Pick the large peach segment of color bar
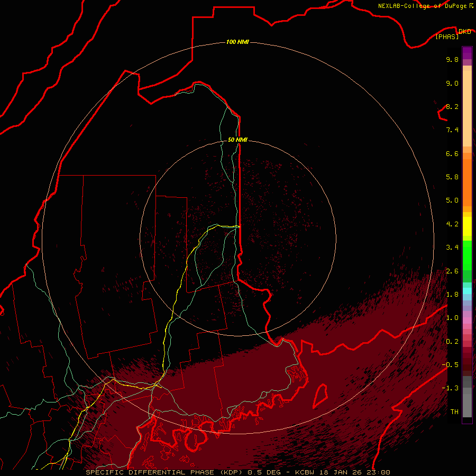 click(x=467, y=108)
